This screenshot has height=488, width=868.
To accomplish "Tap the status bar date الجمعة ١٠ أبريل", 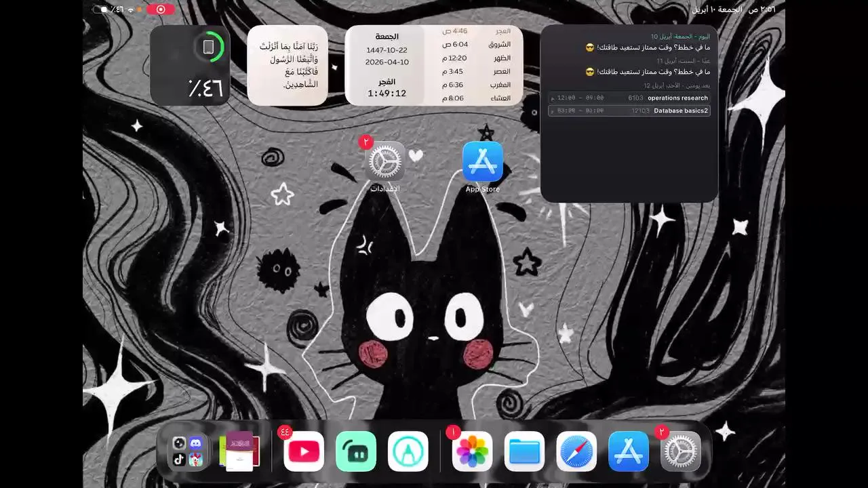I will [718, 9].
